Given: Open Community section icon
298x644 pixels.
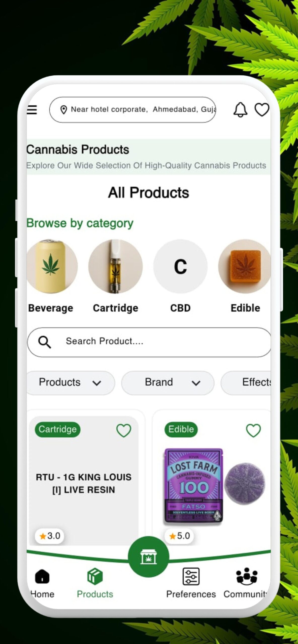Looking at the screenshot, I should (x=247, y=576).
